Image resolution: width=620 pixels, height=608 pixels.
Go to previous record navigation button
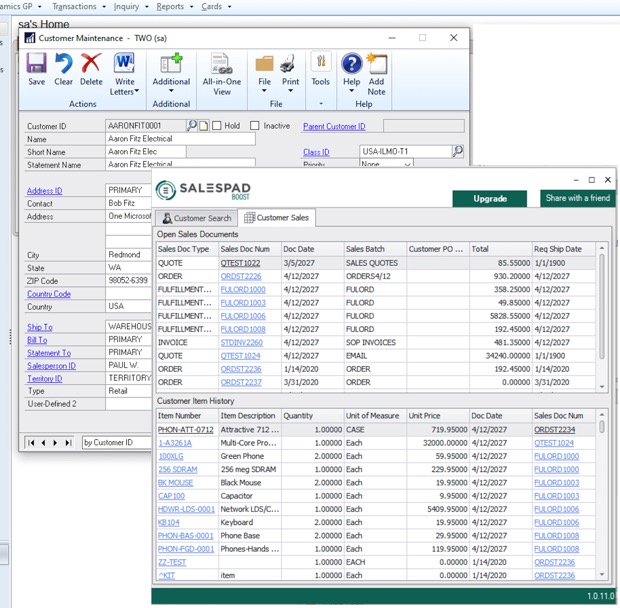(43, 443)
